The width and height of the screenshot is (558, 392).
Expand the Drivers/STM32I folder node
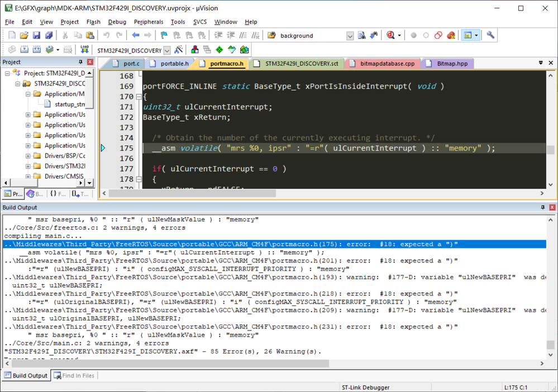coord(28,166)
